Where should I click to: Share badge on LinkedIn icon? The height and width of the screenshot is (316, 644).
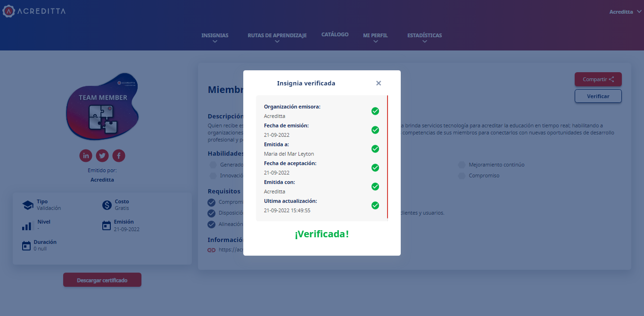pos(86,155)
